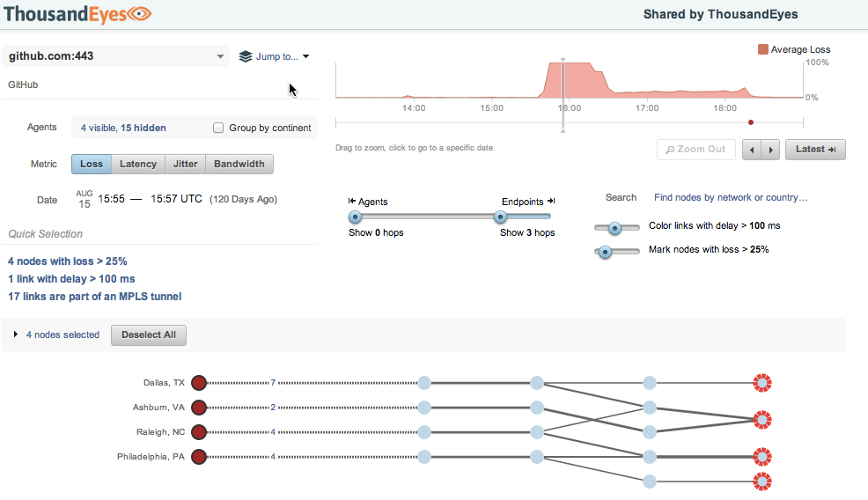Click the Raleigh, NC agent node
Image resolution: width=868 pixels, height=500 pixels.
[x=198, y=432]
